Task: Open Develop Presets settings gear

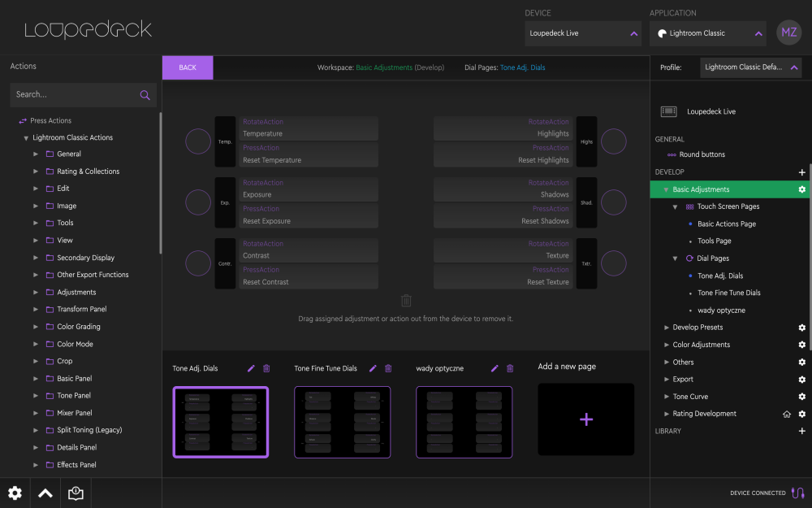Action: click(801, 327)
